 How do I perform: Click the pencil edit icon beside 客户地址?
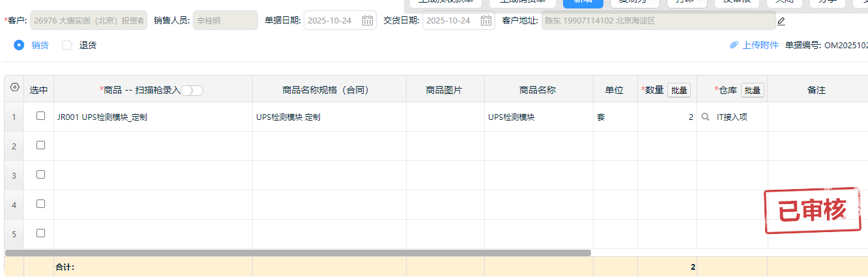(781, 21)
